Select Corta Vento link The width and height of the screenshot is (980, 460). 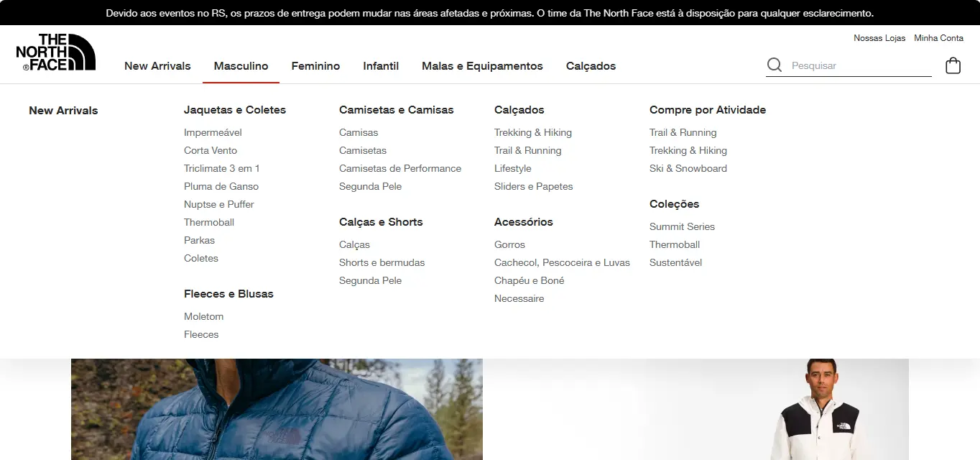(211, 150)
